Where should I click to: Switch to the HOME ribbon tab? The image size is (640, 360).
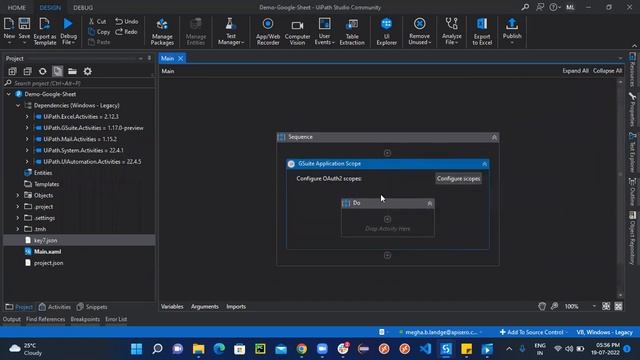click(x=17, y=7)
